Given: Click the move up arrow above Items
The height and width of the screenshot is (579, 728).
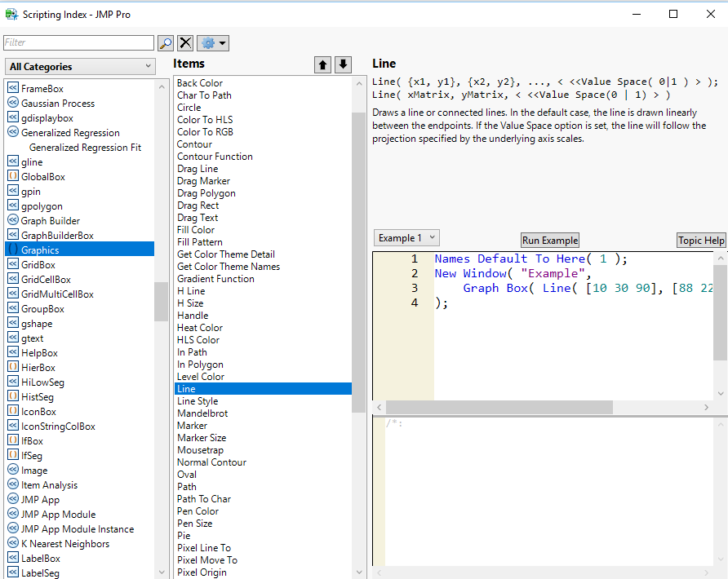Looking at the screenshot, I should 323,65.
